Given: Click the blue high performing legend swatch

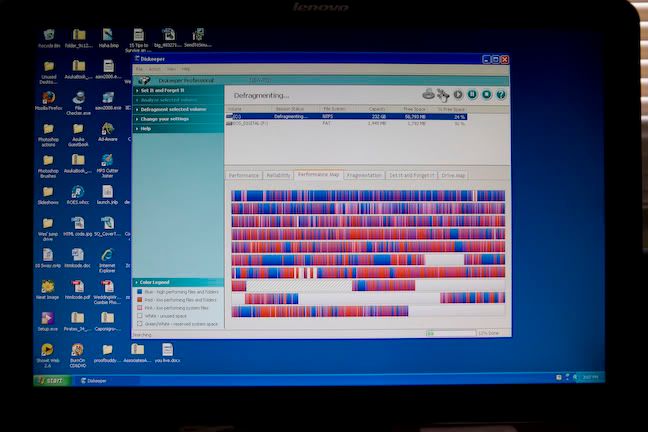Looking at the screenshot, I should coord(139,292).
